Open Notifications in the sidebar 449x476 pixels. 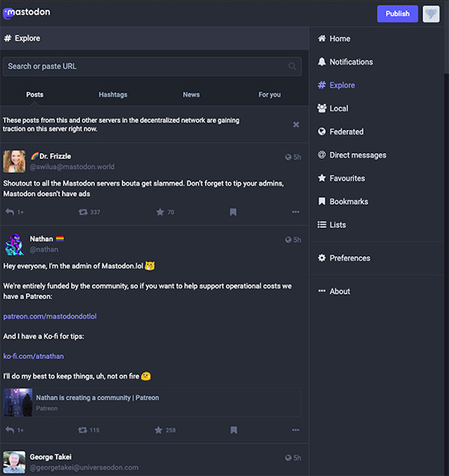pos(345,62)
